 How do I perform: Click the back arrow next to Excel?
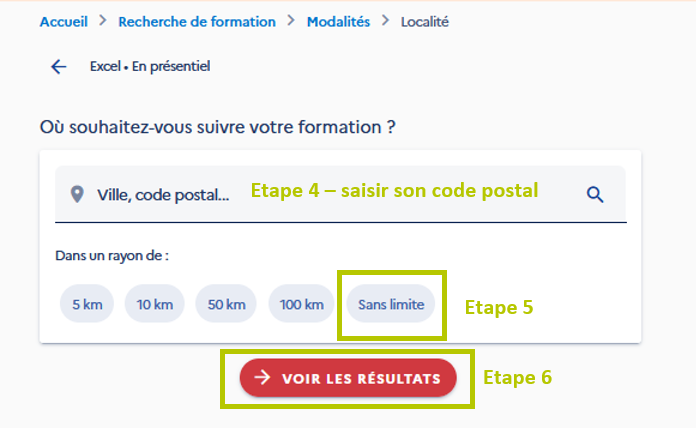(x=58, y=67)
